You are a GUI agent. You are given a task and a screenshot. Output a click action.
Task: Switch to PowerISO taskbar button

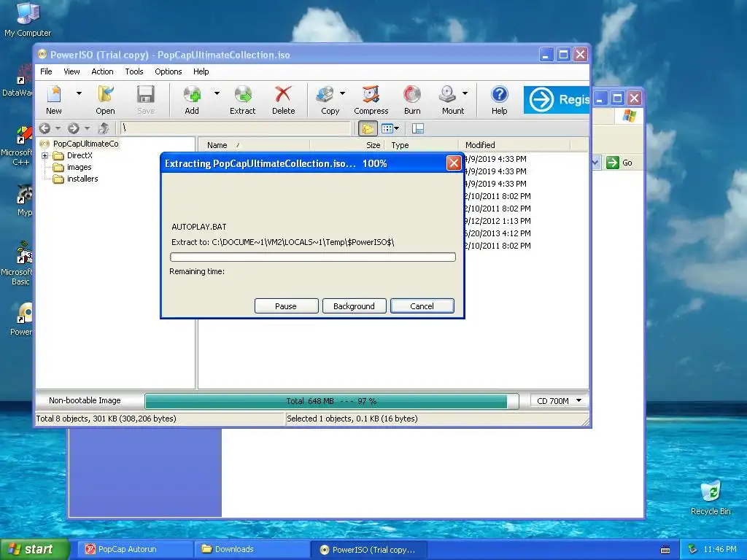(x=368, y=550)
